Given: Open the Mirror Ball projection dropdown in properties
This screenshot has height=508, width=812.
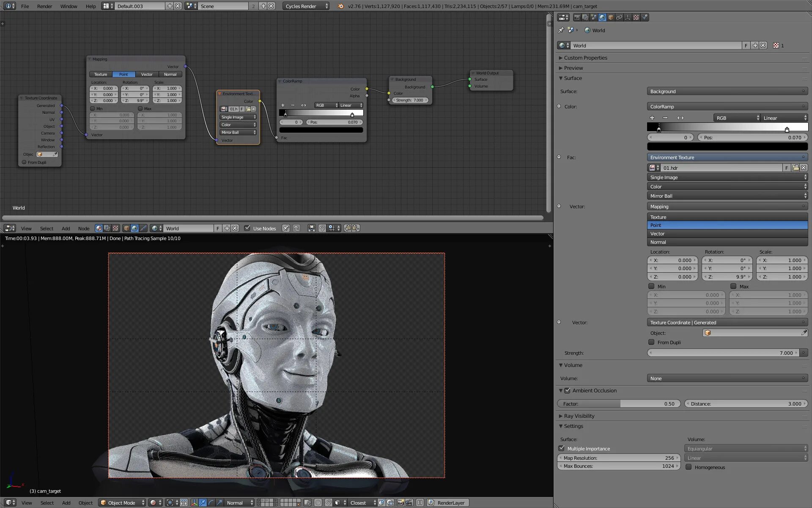Looking at the screenshot, I should (x=727, y=196).
